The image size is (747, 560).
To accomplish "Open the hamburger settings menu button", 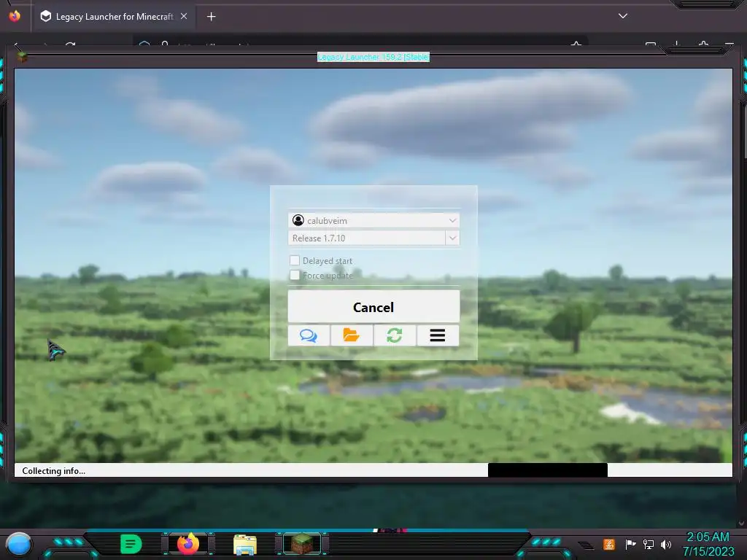I will tap(438, 335).
